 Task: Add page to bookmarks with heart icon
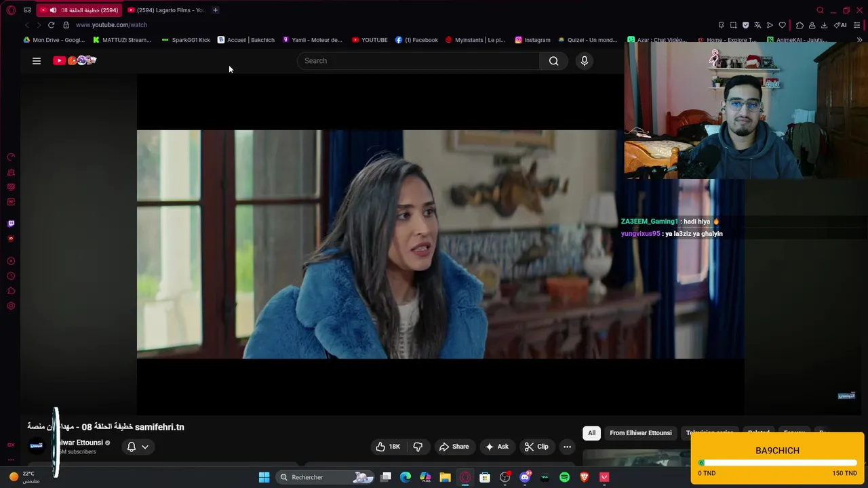click(782, 25)
